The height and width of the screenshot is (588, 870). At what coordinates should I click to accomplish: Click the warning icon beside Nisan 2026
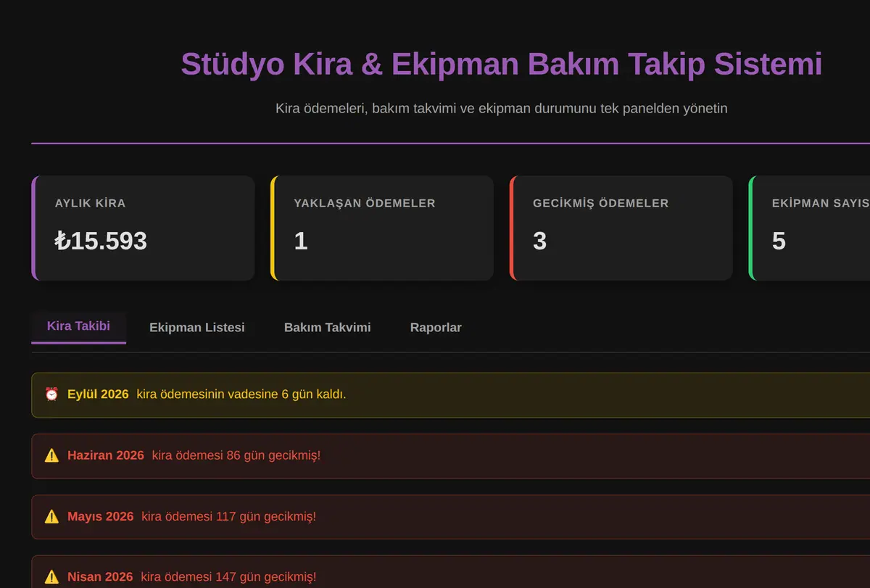tap(51, 577)
